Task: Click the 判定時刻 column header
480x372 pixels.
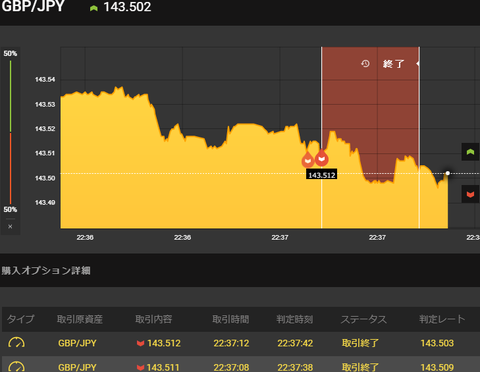Action: click(294, 319)
